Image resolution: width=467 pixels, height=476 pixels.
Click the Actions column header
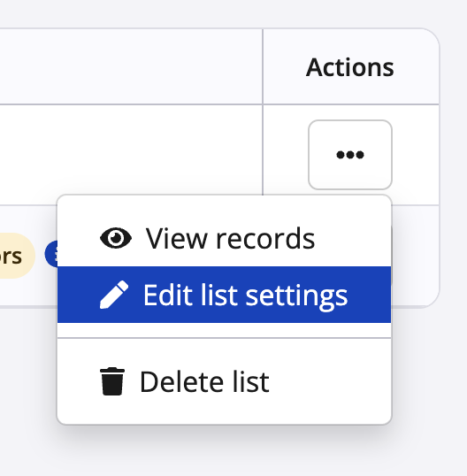tap(350, 67)
